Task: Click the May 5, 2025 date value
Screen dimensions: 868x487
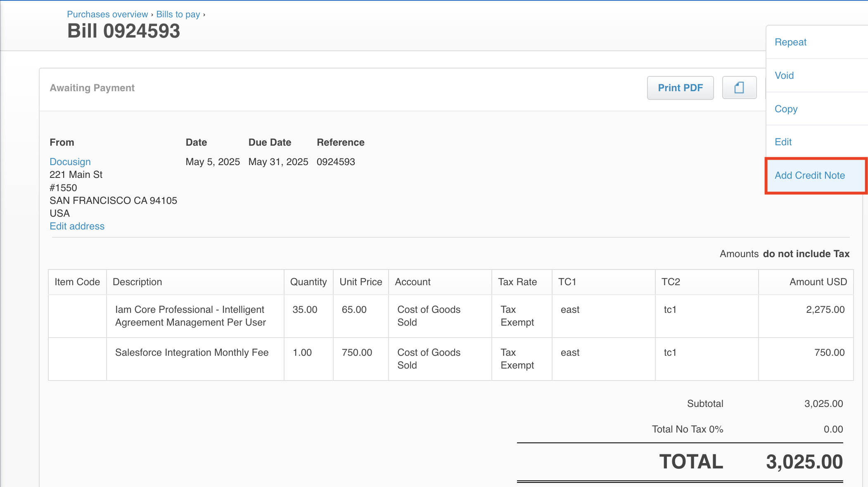Action: tap(213, 162)
